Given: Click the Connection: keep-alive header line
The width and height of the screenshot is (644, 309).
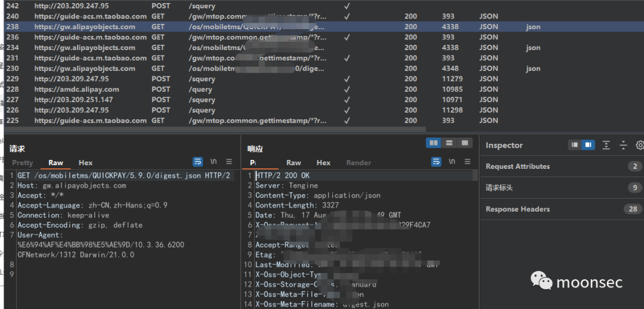Looking at the screenshot, I should pos(63,215).
